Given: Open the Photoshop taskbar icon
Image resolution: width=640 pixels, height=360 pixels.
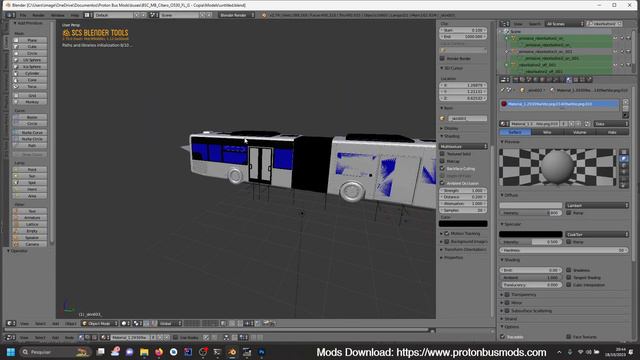Looking at the screenshot, I should tap(261, 352).
